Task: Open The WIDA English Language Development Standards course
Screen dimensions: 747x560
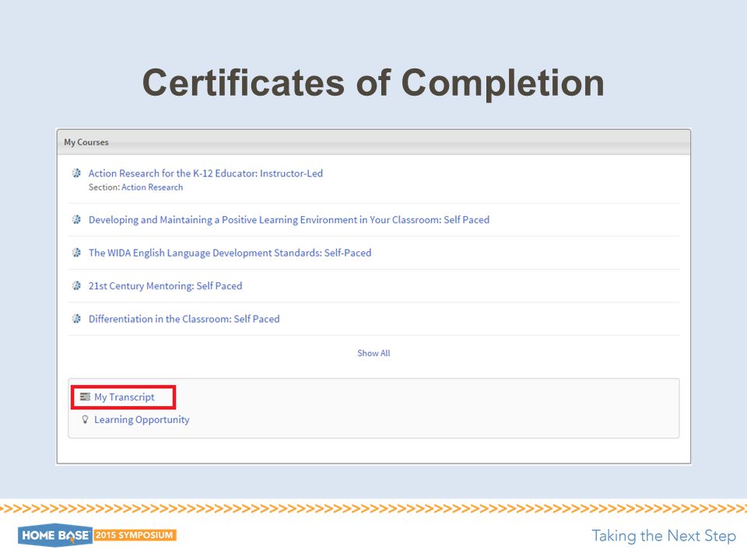Action: pos(230,253)
